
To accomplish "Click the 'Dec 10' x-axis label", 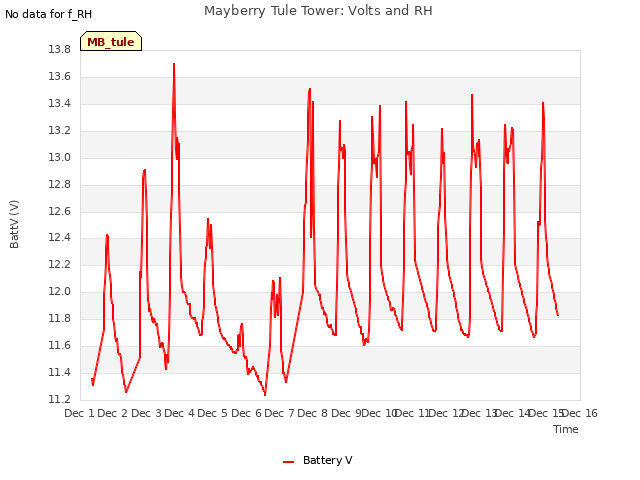I will [380, 413].
